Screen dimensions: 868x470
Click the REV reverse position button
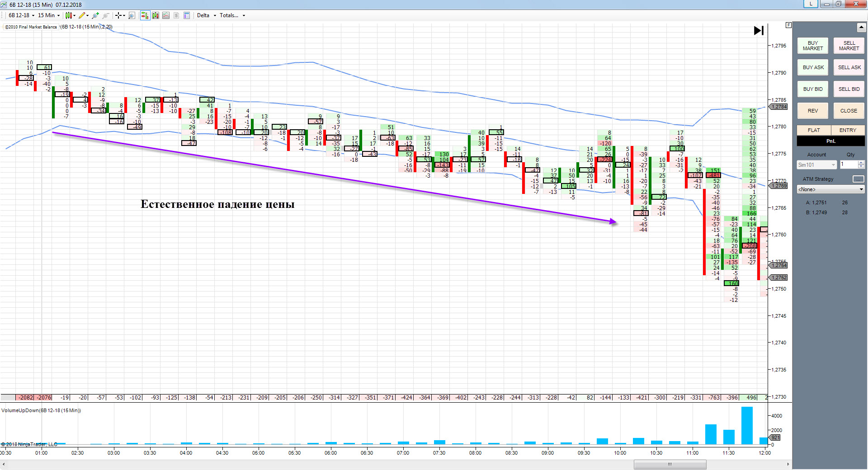[813, 111]
